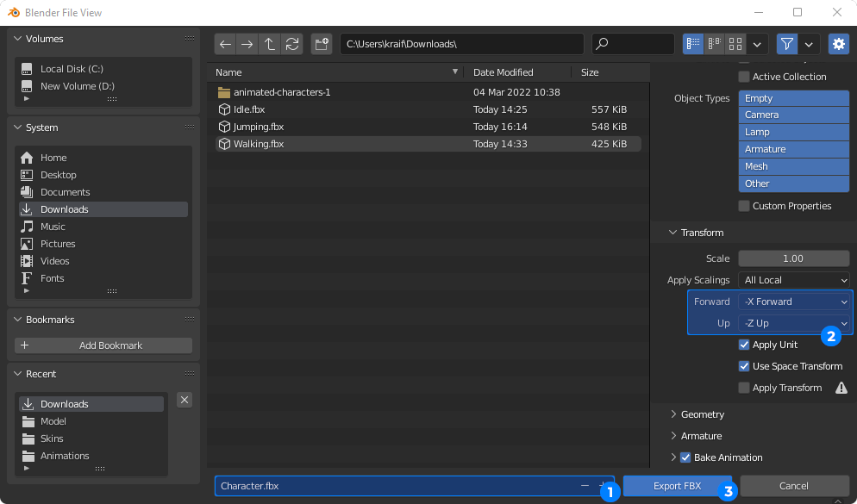This screenshot has width=857, height=504.
Task: Collapse the Recent panel
Action: (17, 374)
